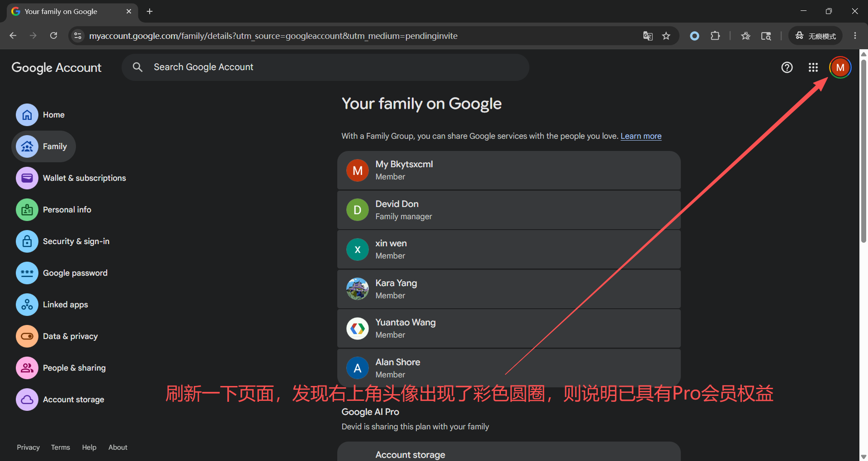Select the Your family on Google tab
The height and width of the screenshot is (461, 868).
[72, 11]
